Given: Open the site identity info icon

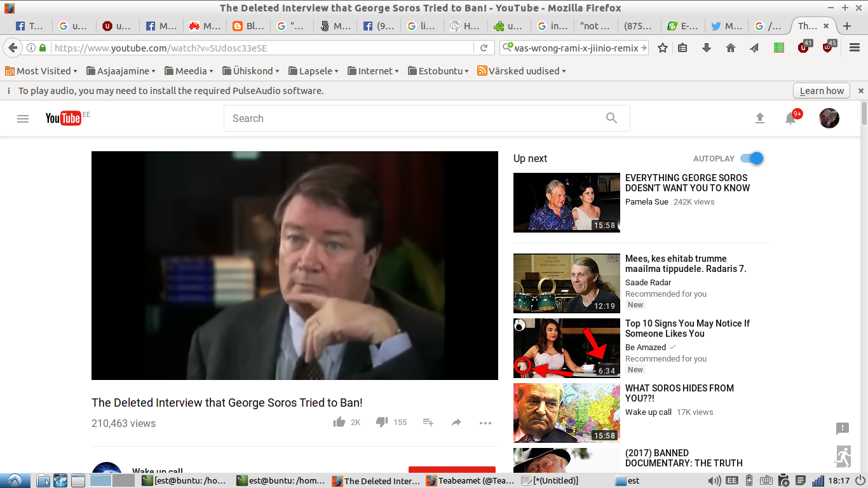Looking at the screenshot, I should click(x=31, y=48).
